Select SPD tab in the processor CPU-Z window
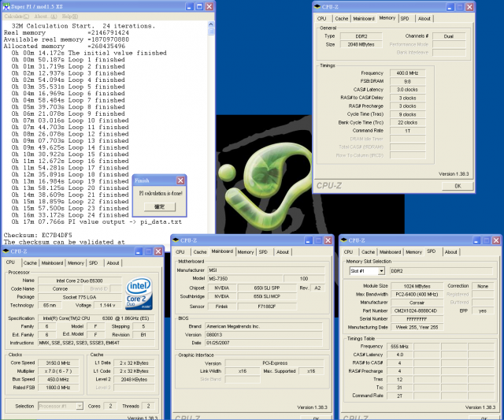The height and width of the screenshot is (420, 504). (93, 263)
